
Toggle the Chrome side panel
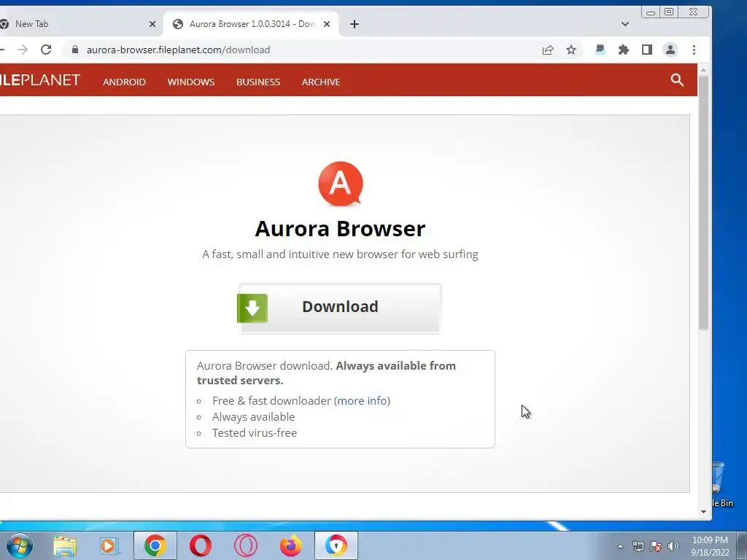[647, 50]
